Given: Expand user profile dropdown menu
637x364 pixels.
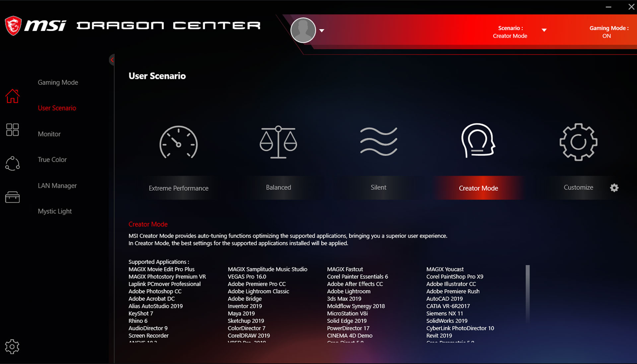Looking at the screenshot, I should 321,30.
